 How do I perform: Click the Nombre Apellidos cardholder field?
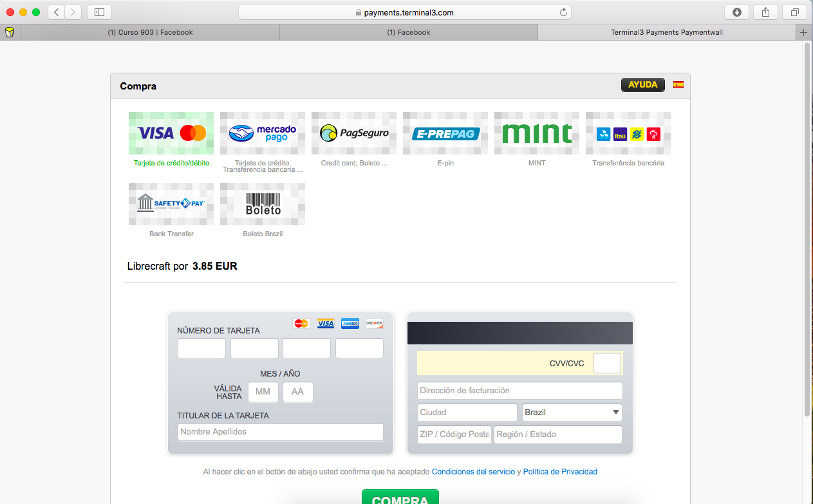[281, 432]
